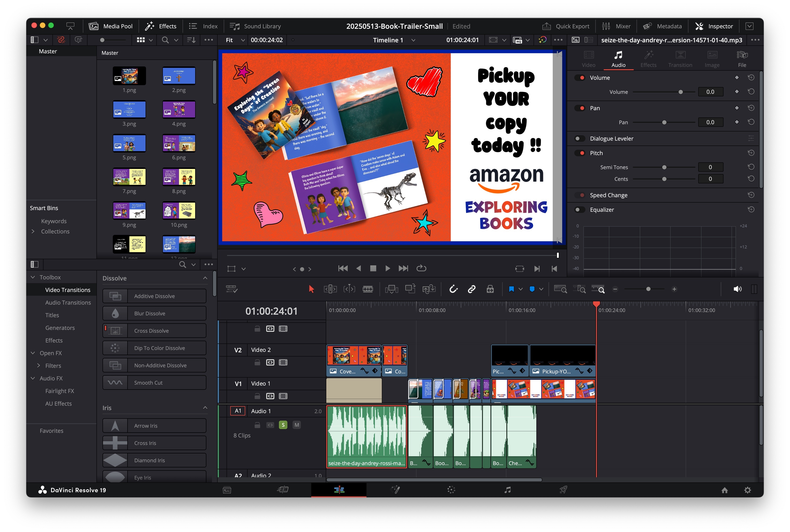
Task: Select the Trim Edit Mode tool
Action: [330, 289]
